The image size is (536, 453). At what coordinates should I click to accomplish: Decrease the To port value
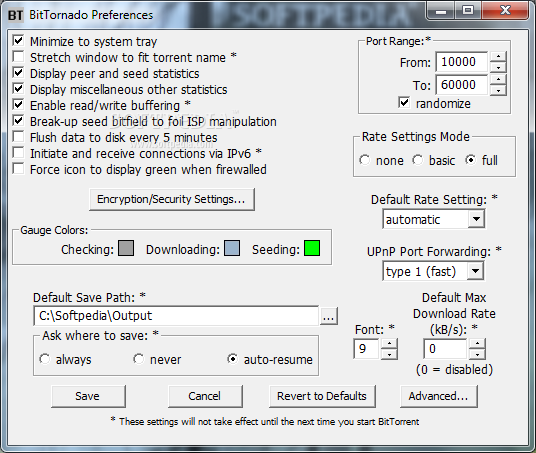click(498, 90)
